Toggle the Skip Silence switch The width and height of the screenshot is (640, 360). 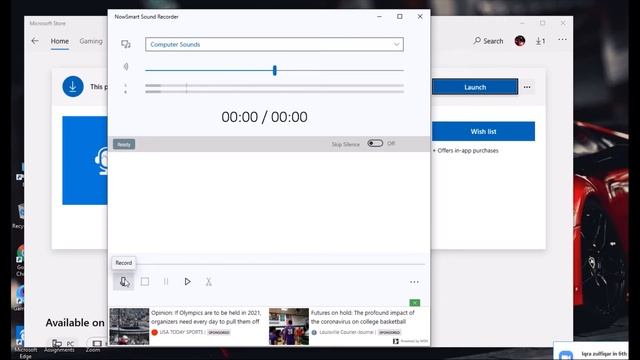click(375, 143)
